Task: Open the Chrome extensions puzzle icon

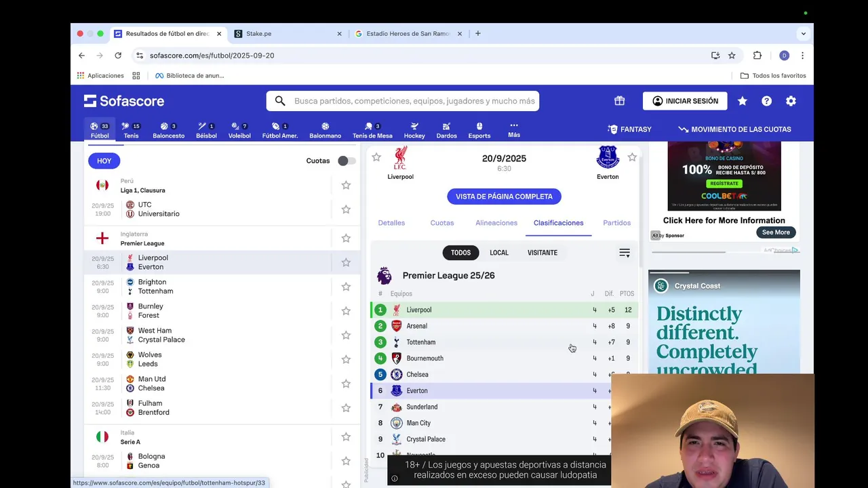Action: (757, 56)
